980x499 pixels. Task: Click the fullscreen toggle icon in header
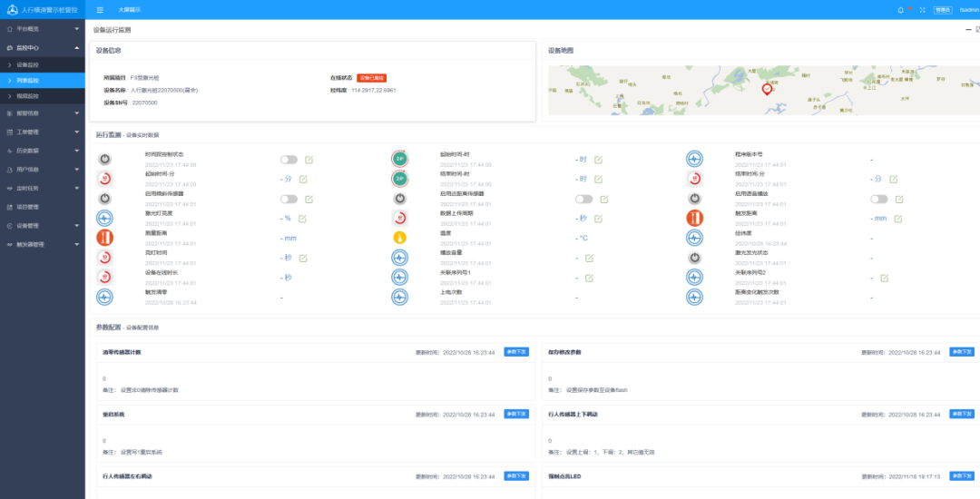pos(923,10)
